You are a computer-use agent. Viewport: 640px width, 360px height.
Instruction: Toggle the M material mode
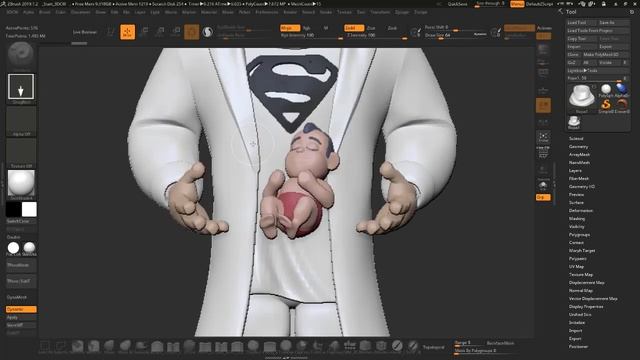[x=326, y=28]
